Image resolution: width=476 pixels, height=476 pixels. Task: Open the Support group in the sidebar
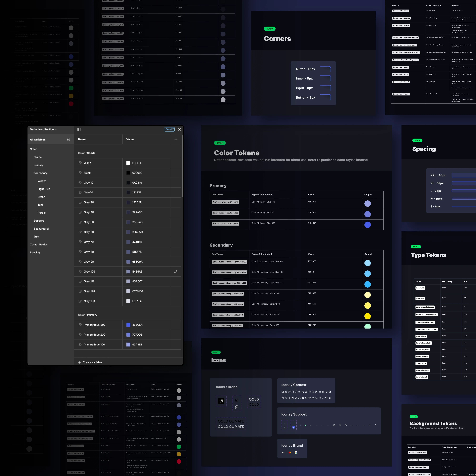coord(39,221)
